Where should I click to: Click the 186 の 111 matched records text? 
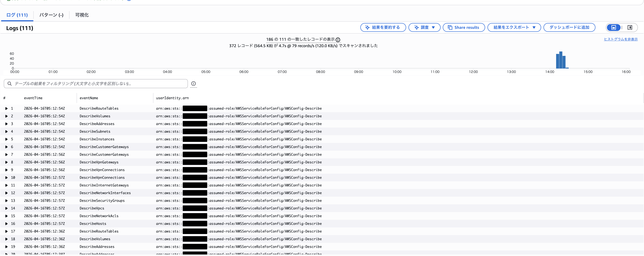click(x=300, y=40)
